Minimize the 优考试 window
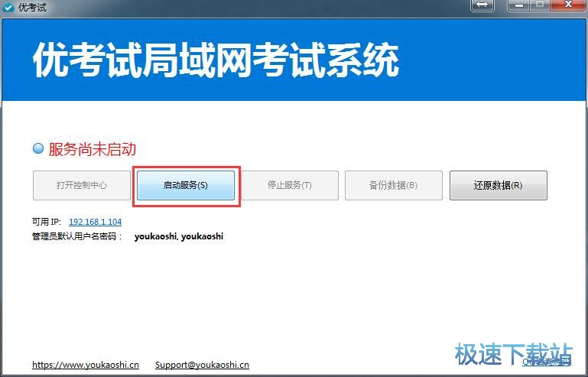This screenshot has height=377, width=588. [520, 5]
